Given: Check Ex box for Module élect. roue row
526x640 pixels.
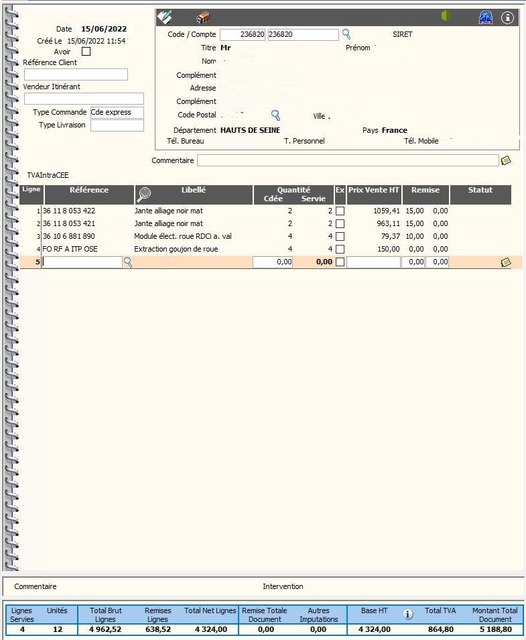Looking at the screenshot, I should tap(340, 236).
